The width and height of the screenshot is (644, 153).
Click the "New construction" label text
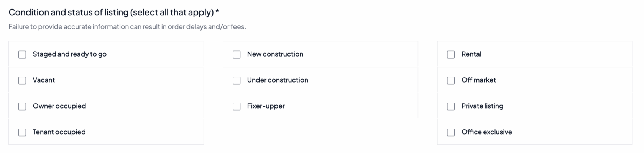(275, 54)
